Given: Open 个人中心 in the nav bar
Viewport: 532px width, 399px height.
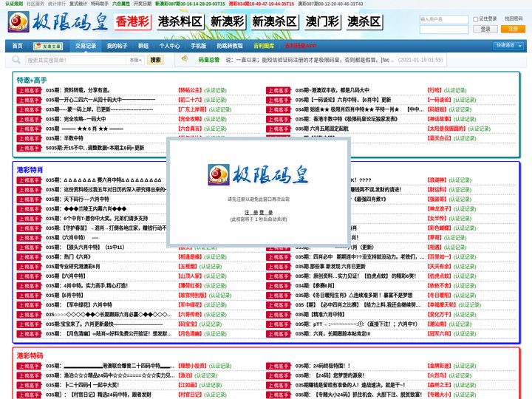Looking at the screenshot, I should pyautogui.click(x=169, y=46).
